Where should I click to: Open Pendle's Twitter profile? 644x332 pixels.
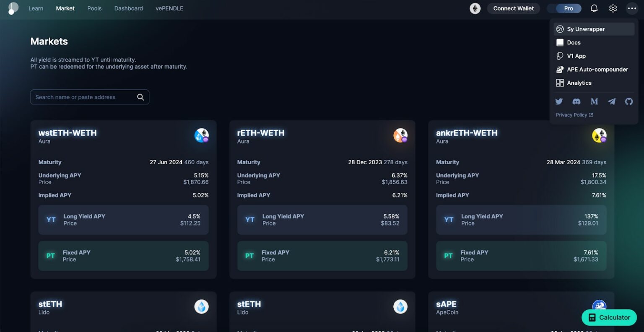click(x=559, y=101)
